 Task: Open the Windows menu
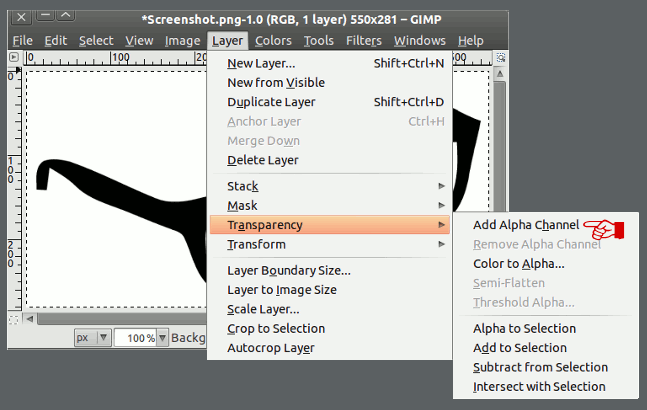point(420,41)
